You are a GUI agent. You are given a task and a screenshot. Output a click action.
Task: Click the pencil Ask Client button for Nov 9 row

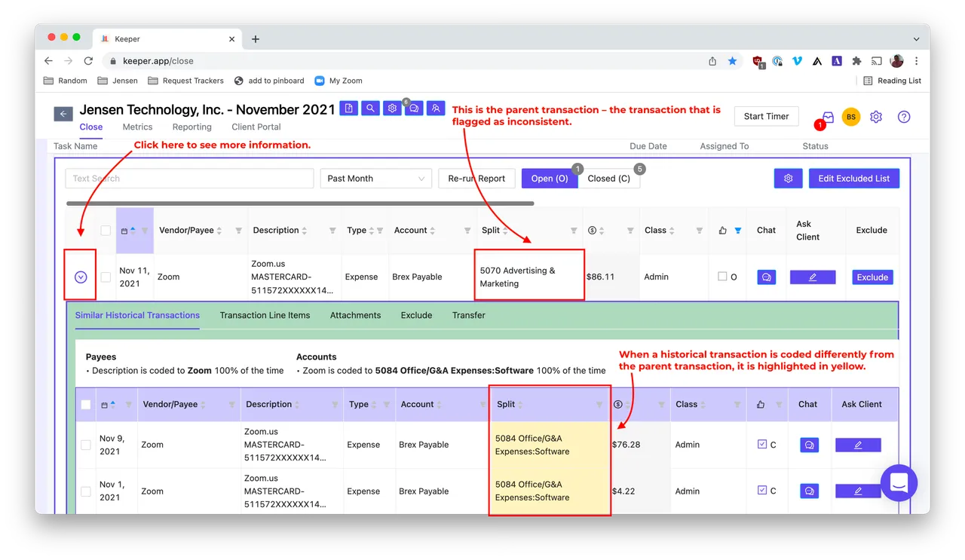[x=858, y=445]
